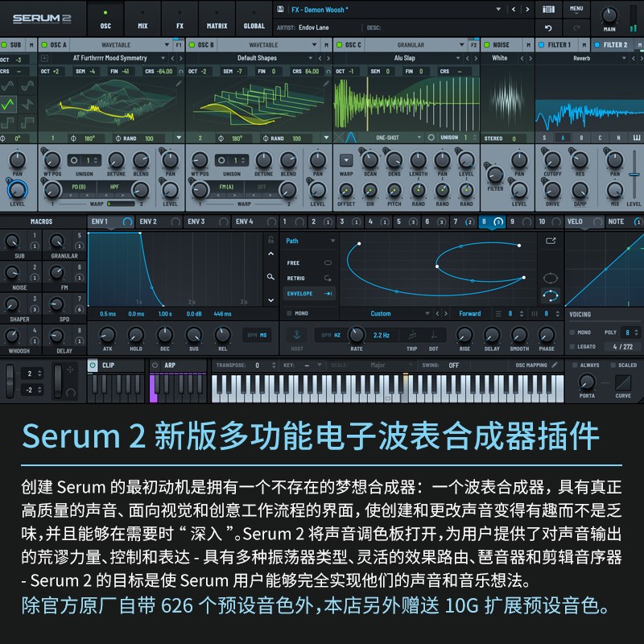
Task: Open the filter Reverb type dropdown
Action: coord(624,58)
